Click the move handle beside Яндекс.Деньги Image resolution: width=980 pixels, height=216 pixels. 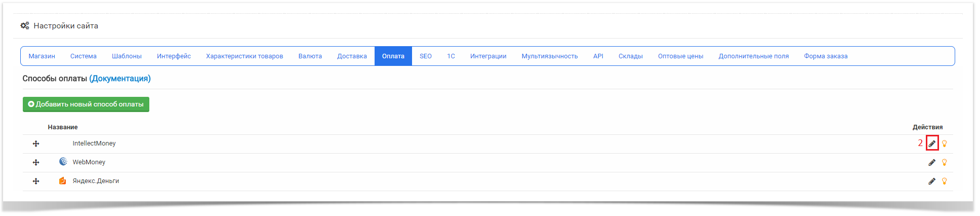[36, 181]
